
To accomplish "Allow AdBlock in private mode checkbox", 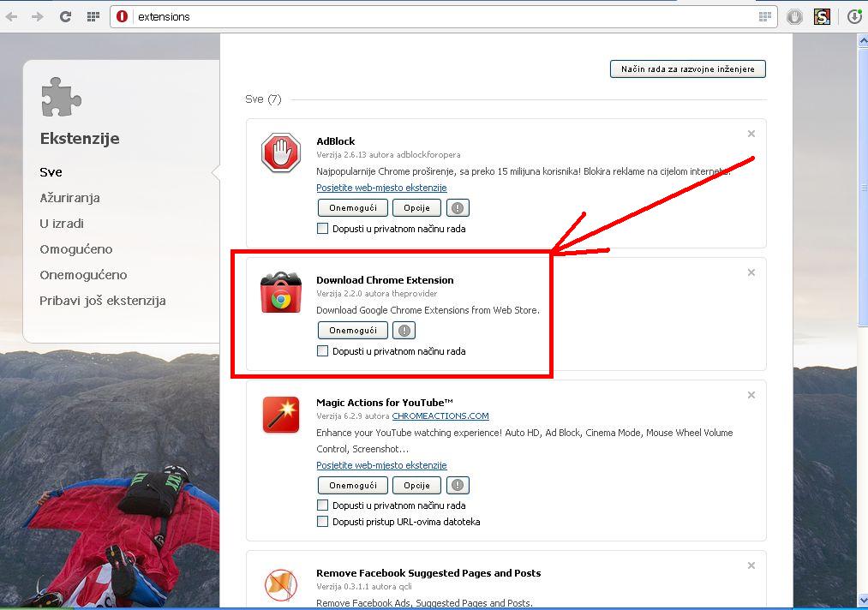I will point(322,228).
